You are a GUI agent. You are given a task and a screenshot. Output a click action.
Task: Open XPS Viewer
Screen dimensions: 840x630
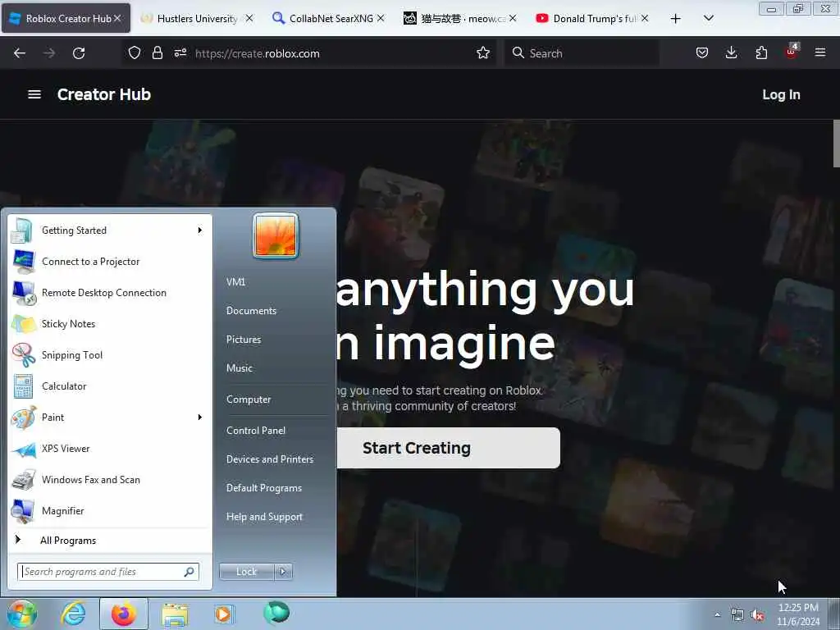tap(110, 449)
